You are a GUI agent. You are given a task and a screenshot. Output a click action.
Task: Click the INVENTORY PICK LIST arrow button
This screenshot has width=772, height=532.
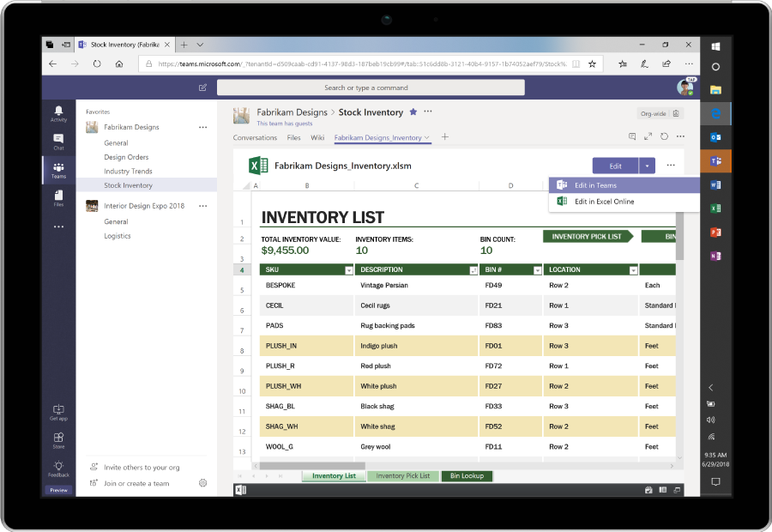[588, 236]
